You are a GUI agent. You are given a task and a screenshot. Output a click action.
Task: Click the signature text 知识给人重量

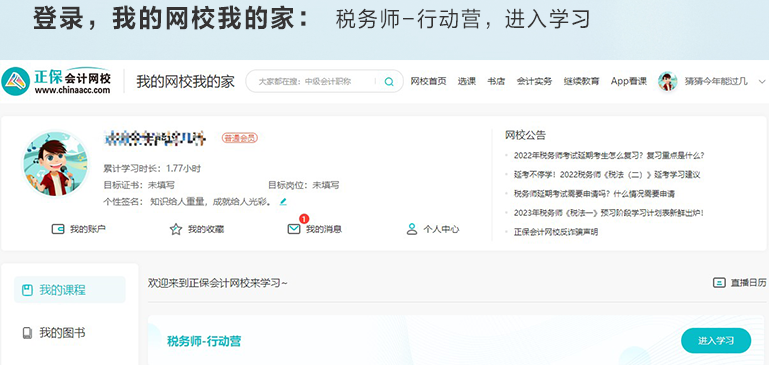pyautogui.click(x=211, y=202)
